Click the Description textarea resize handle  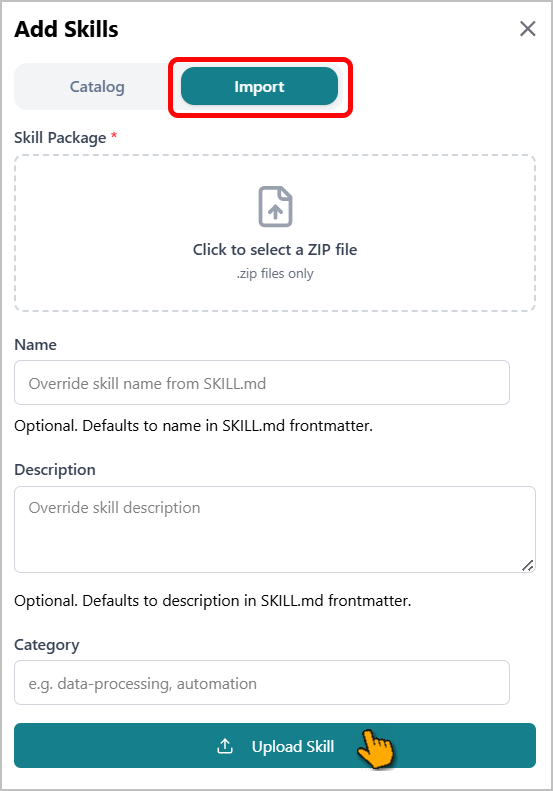click(x=528, y=566)
